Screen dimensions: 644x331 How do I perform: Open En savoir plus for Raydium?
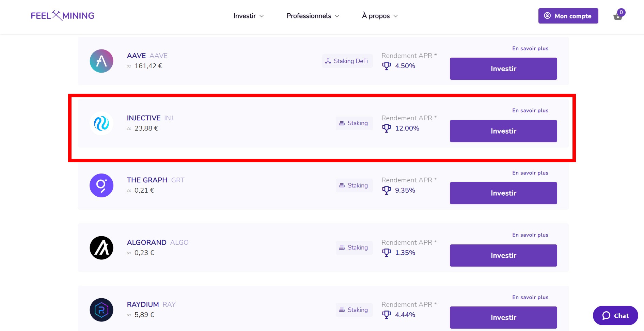[530, 297]
